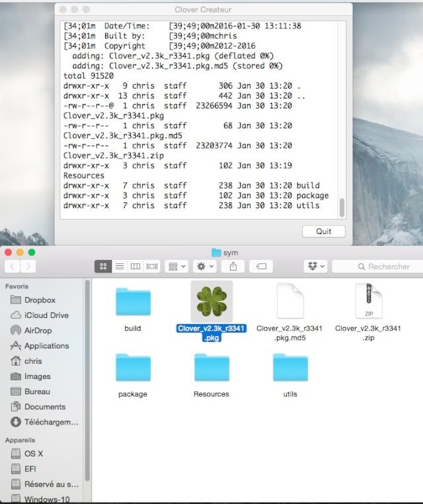This screenshot has height=504, width=423.
Task: Open Bureau in the sidebar
Action: (37, 392)
